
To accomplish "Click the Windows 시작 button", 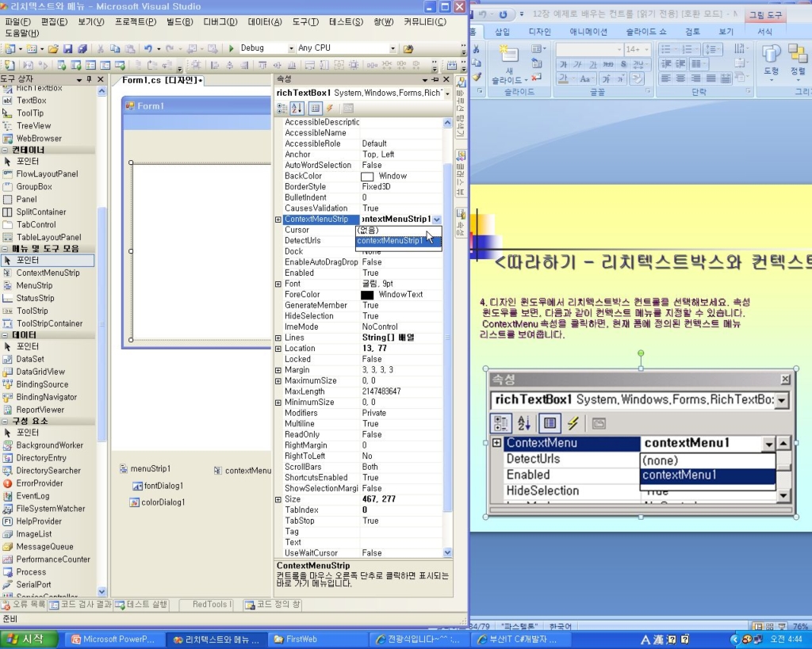I will pos(28,639).
